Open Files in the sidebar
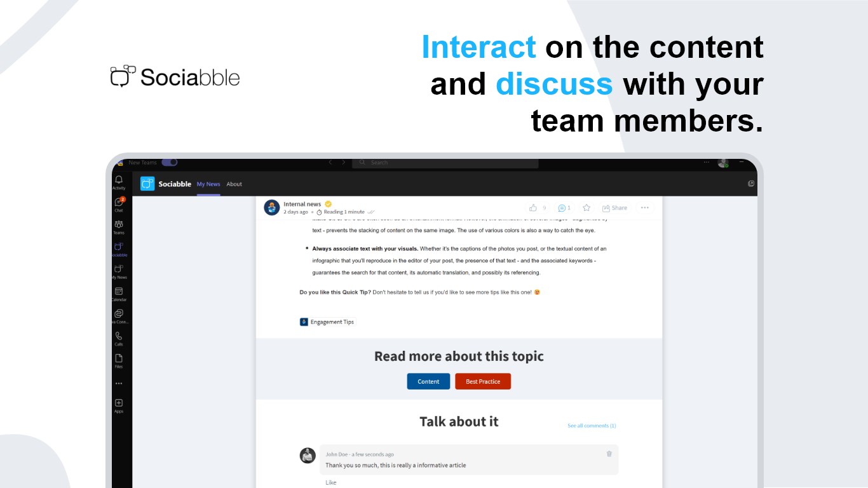 (119, 360)
